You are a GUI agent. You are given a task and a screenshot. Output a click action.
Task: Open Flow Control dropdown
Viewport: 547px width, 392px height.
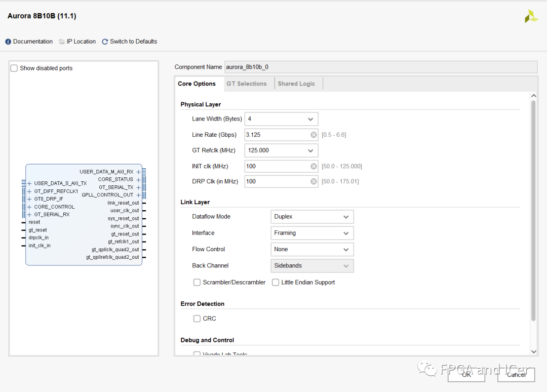312,249
